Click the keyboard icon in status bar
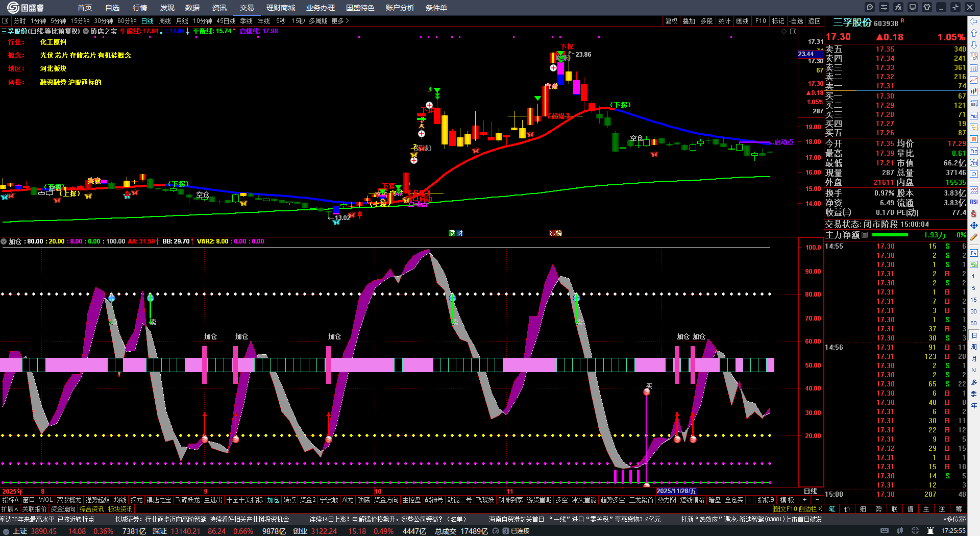Viewport: 980px width, 536px height. (x=885, y=531)
